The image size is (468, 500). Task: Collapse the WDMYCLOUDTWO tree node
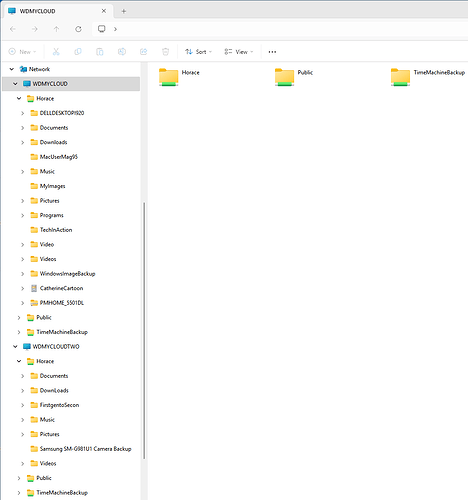(x=15, y=347)
